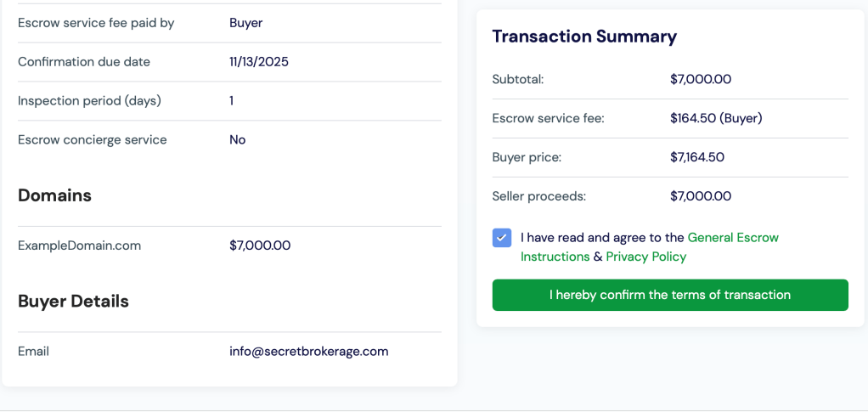Viewport: 868px width, 412px height.
Task: Click the Escrow concierge service label
Action: [x=92, y=139]
